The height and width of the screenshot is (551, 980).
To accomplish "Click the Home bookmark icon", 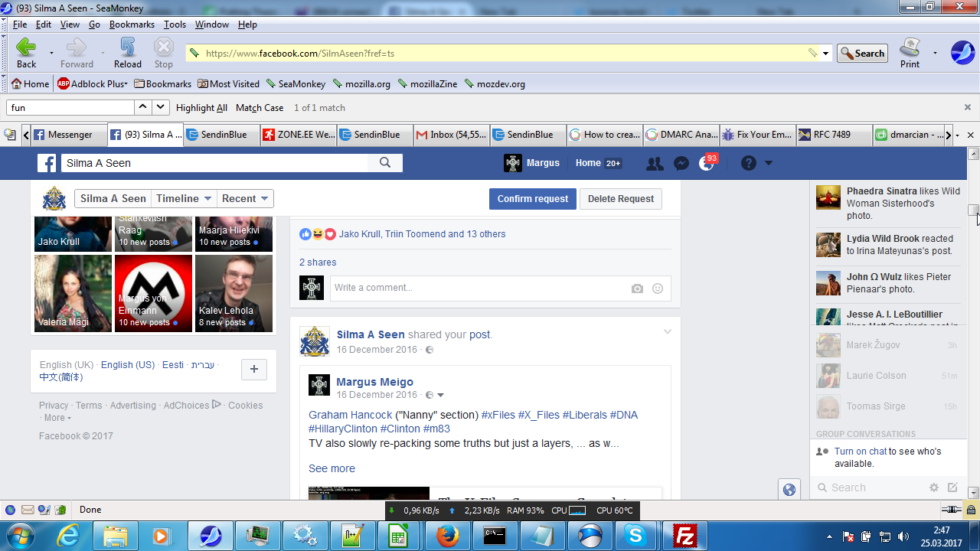I will tap(31, 84).
